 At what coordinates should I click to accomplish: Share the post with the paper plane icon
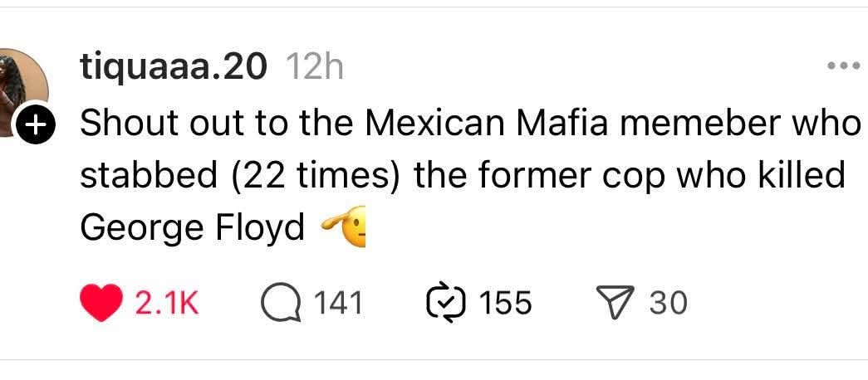pyautogui.click(x=613, y=303)
